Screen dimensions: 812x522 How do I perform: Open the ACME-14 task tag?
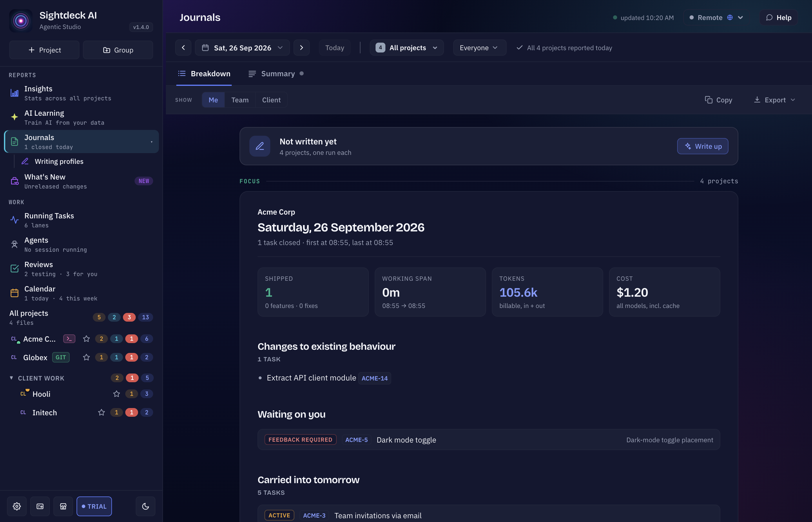click(374, 378)
